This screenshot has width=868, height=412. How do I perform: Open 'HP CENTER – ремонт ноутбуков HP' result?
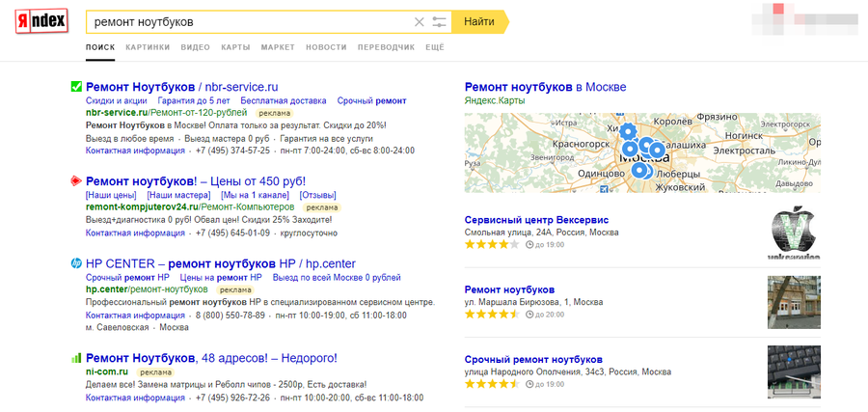coord(221,263)
